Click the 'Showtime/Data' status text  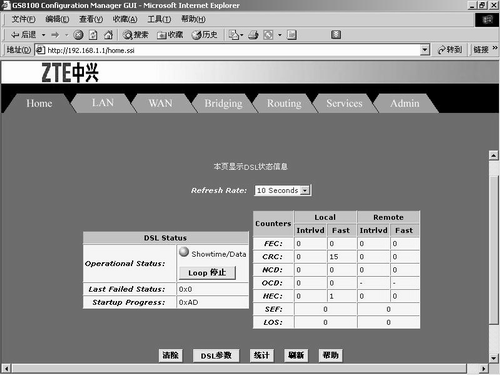[x=219, y=254]
